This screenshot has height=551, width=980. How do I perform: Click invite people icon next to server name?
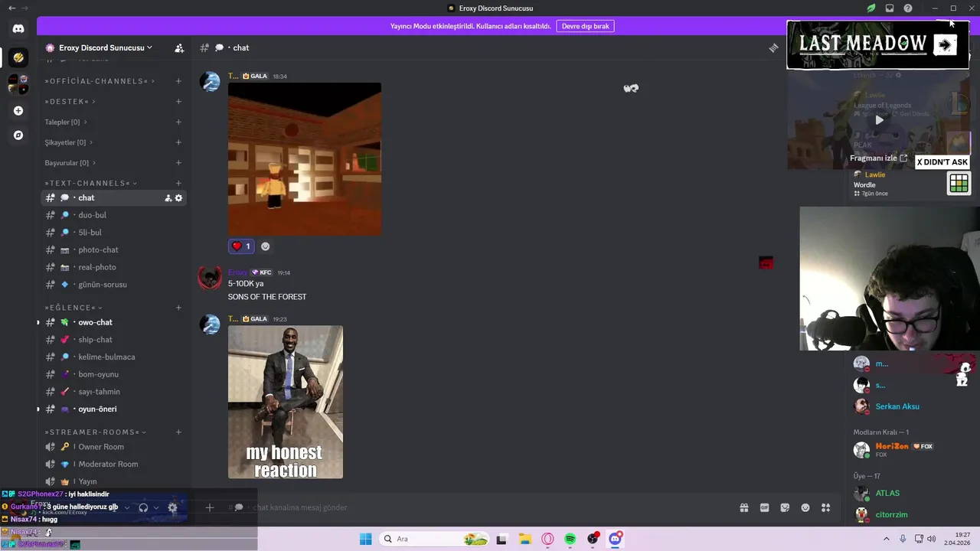(179, 47)
